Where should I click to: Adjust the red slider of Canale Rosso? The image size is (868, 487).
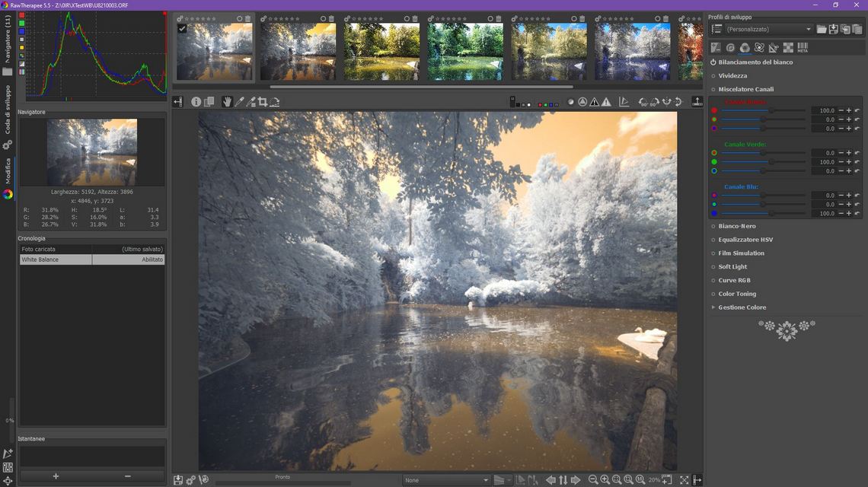(764, 110)
